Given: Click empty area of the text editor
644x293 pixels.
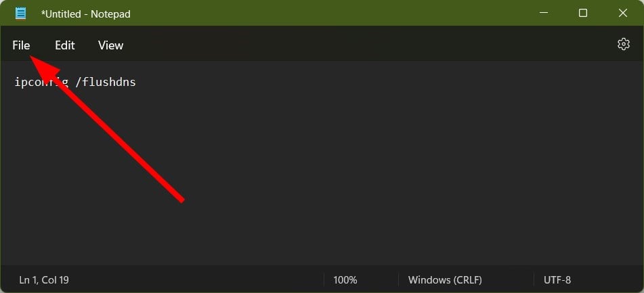Looking at the screenshot, I should 370,173.
